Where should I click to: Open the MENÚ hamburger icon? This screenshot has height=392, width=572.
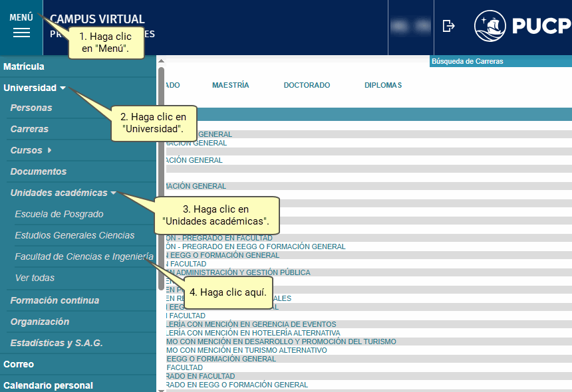point(21,33)
